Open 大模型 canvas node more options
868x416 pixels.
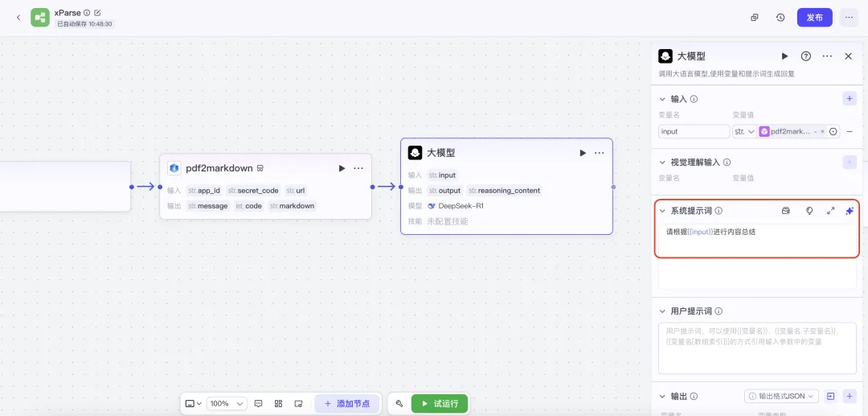(599, 153)
